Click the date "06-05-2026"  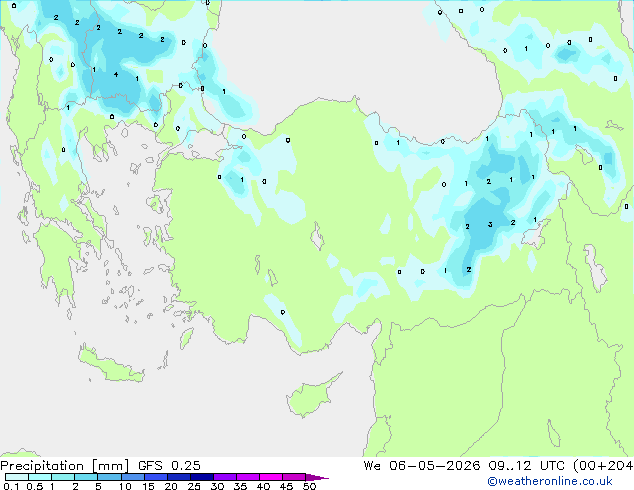[435, 466]
